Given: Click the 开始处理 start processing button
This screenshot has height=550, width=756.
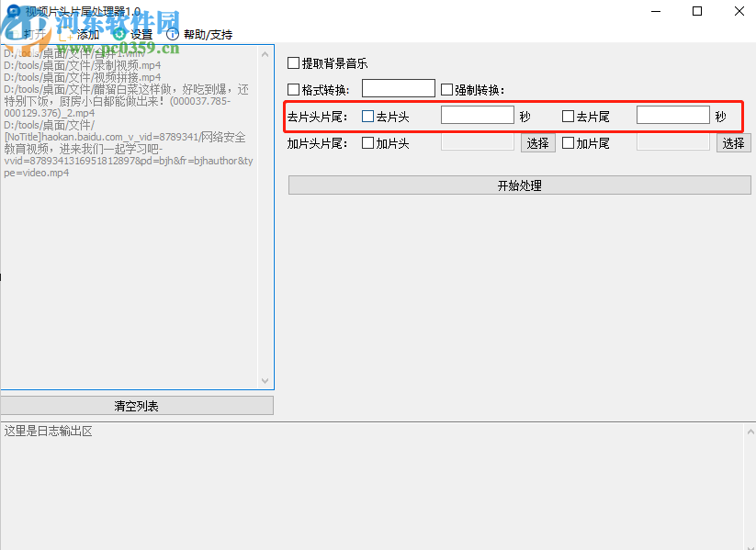Looking at the screenshot, I should 520,185.
